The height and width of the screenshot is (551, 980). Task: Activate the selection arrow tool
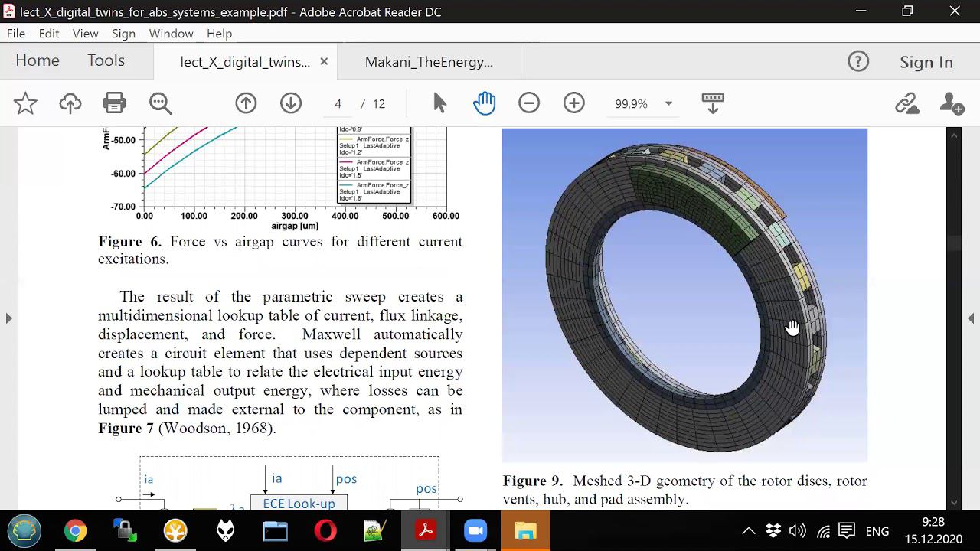pos(439,103)
